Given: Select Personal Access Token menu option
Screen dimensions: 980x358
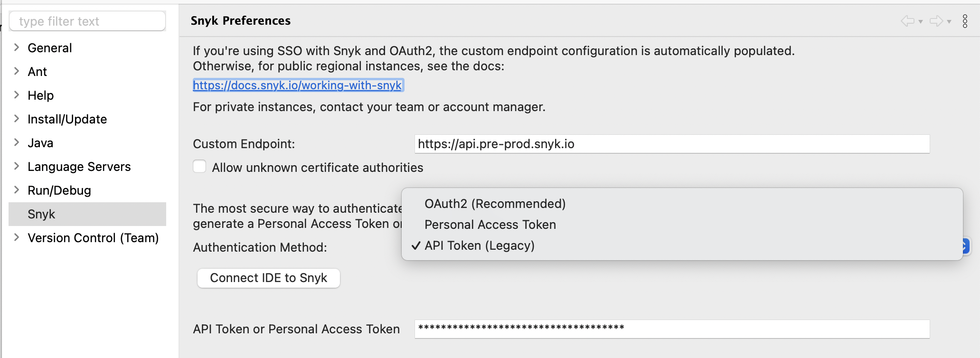Looking at the screenshot, I should click(490, 225).
